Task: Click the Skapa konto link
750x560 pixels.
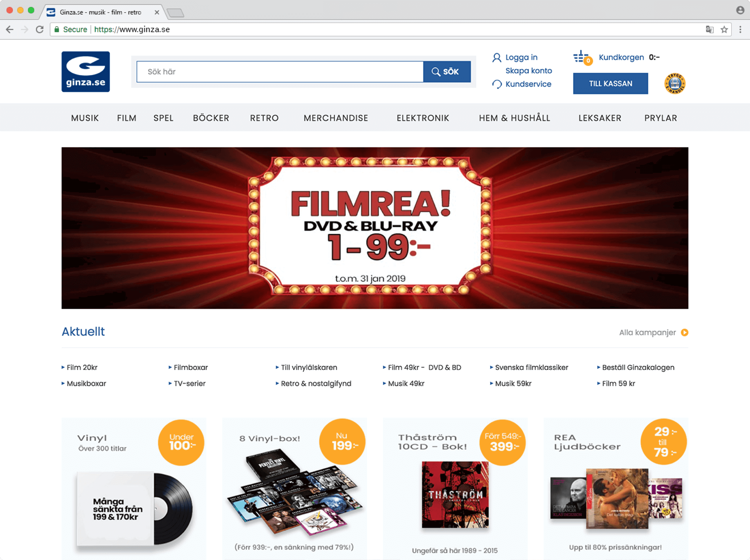Action: (x=528, y=71)
